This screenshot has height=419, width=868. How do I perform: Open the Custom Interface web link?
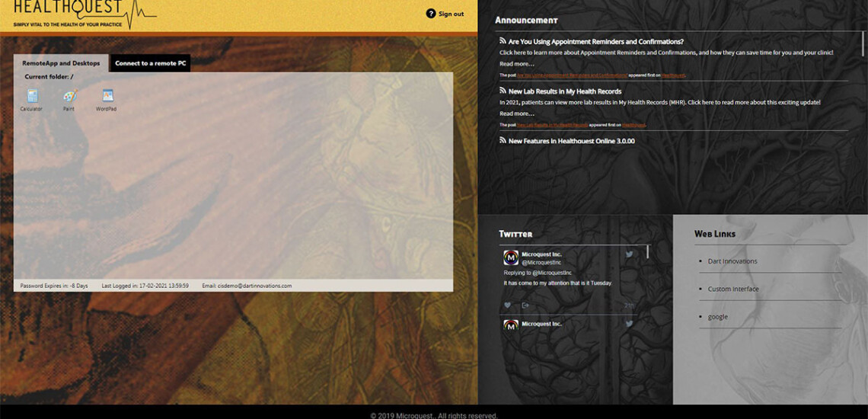[733, 289]
